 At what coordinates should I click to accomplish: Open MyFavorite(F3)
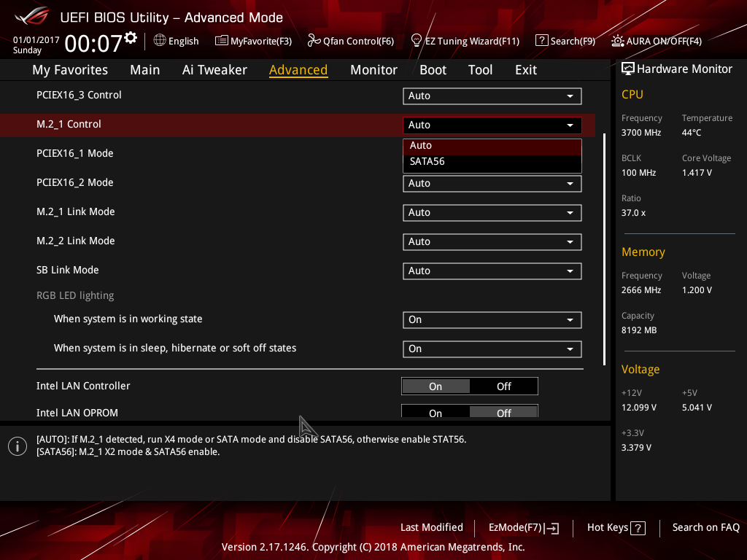click(253, 41)
